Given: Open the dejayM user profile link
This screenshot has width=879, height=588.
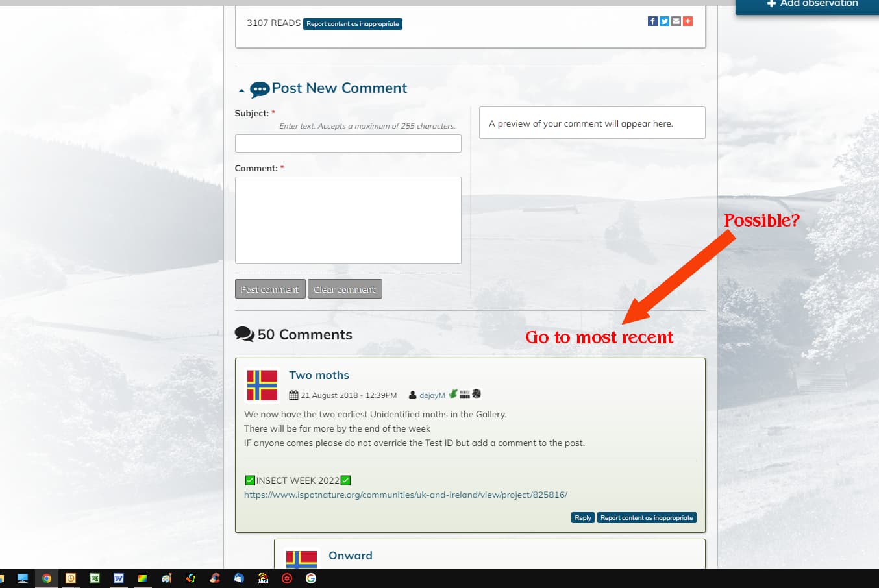Looking at the screenshot, I should point(432,395).
